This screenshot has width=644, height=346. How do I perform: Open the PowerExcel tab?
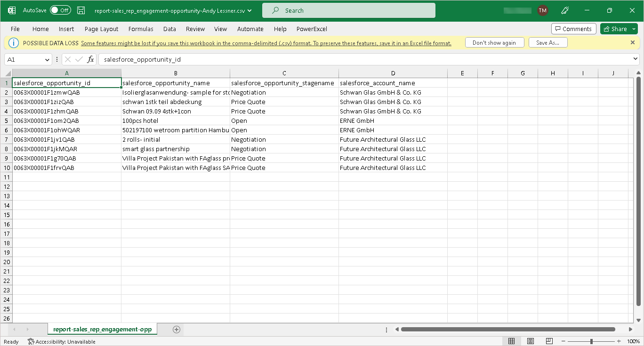tap(312, 29)
